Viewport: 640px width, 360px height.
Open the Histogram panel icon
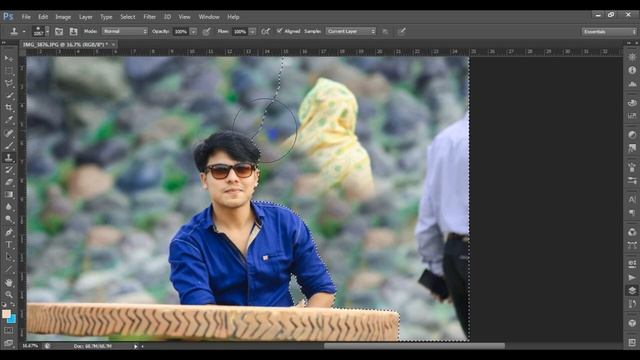tap(632, 84)
